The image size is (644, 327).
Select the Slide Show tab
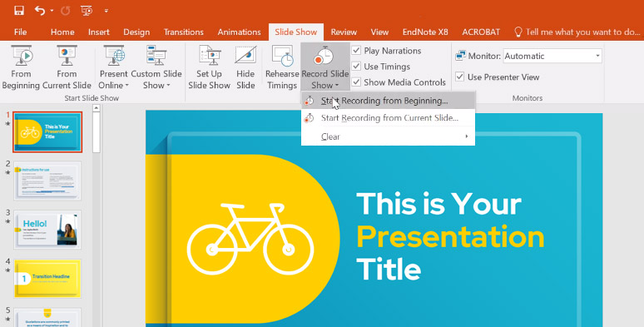[295, 32]
